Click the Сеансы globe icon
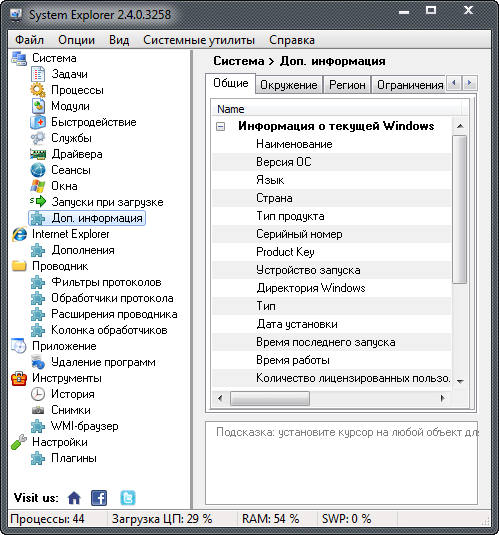 point(38,170)
